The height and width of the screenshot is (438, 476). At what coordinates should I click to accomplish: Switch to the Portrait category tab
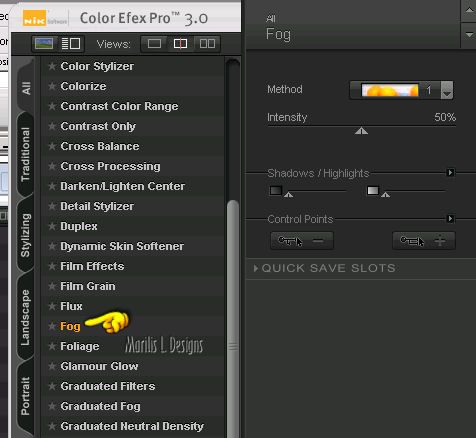[25, 396]
